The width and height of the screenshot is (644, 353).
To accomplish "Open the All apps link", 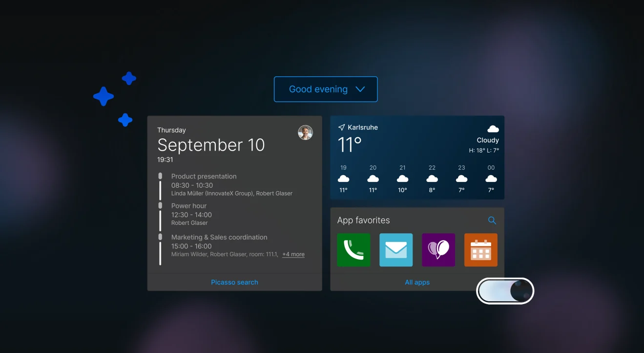I will click(417, 282).
